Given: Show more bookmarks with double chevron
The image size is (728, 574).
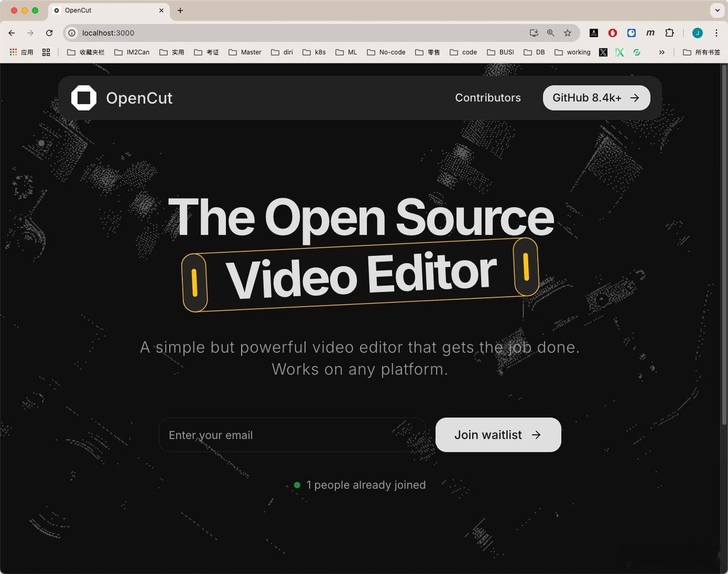Looking at the screenshot, I should pyautogui.click(x=661, y=52).
